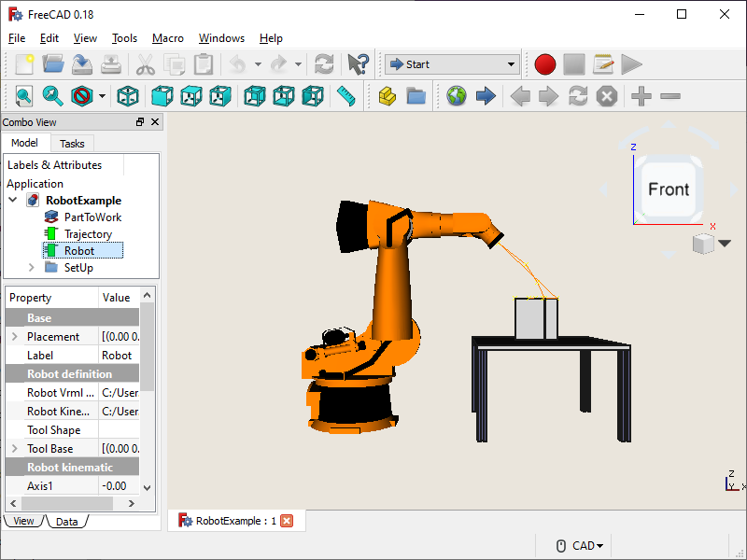This screenshot has width=747, height=560.
Task: Click the Fit All view icon
Action: coord(23,96)
